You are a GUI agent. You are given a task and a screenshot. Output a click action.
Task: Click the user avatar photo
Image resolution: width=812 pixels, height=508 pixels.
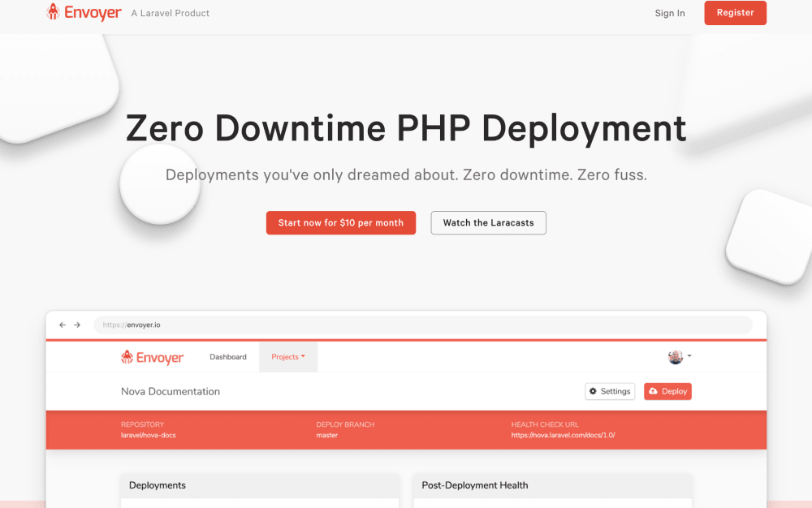pyautogui.click(x=675, y=357)
